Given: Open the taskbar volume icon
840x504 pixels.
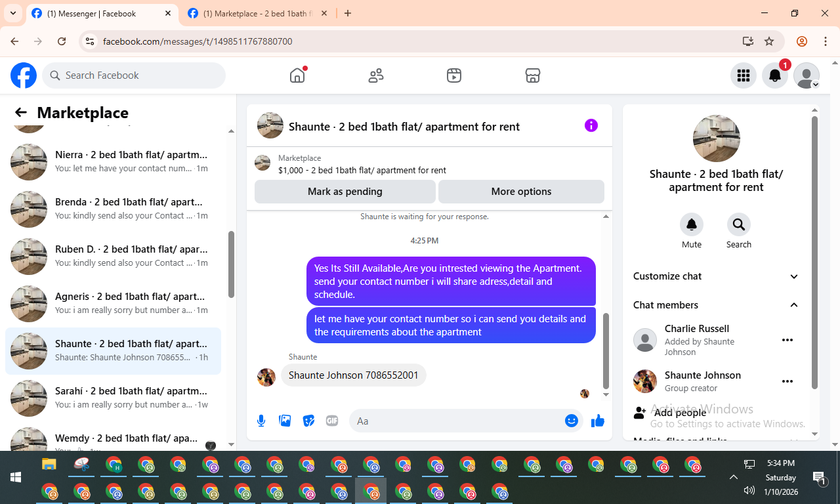Looking at the screenshot, I should (749, 490).
